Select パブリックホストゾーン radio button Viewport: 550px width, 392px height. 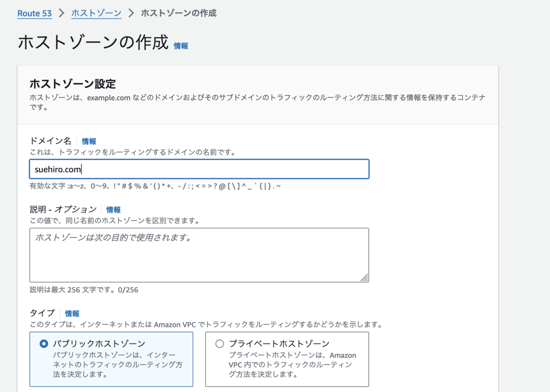[x=44, y=344]
